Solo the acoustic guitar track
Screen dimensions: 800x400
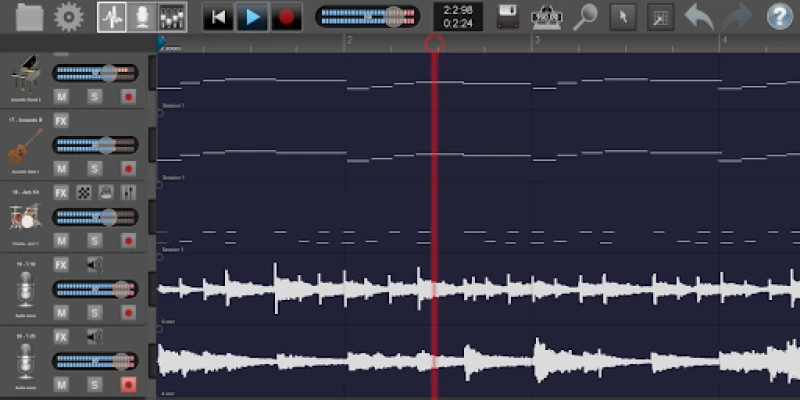tap(94, 168)
